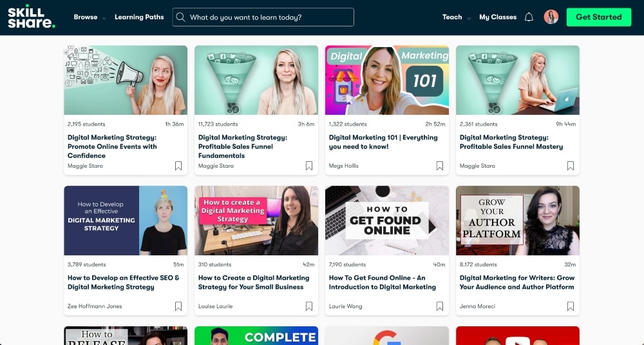Click teacher name Maggie Stara under Promote Online Events
Image resolution: width=644 pixels, height=345 pixels.
pos(86,166)
